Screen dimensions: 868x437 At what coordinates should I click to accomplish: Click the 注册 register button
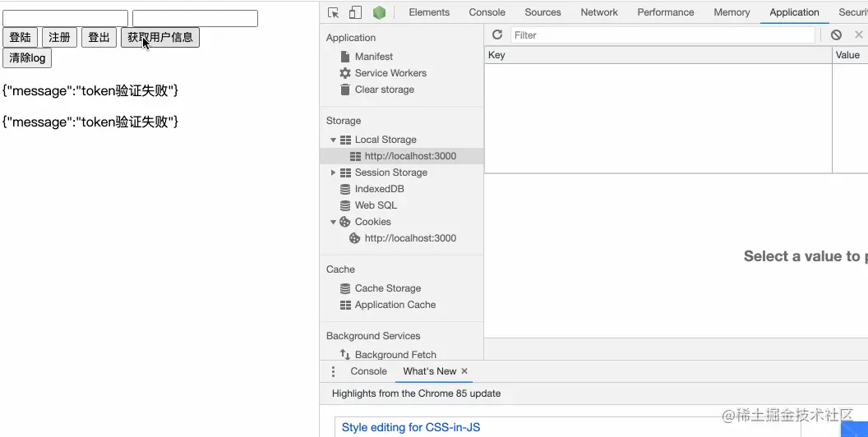click(59, 38)
